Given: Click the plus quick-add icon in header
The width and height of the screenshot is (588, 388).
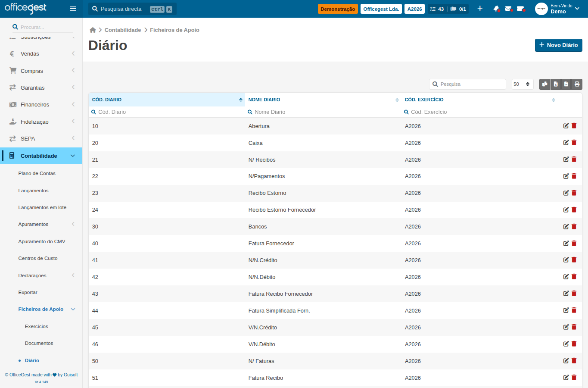Looking at the screenshot, I should [x=480, y=9].
